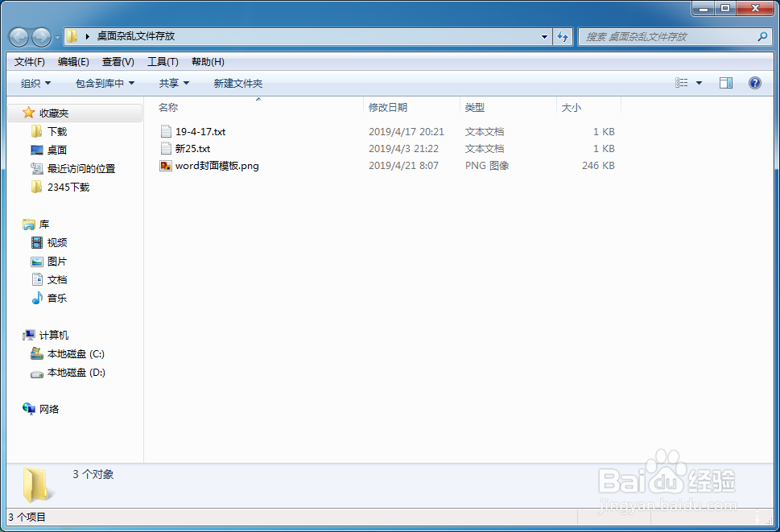Click the address path 桌面杂乱文件存放

[x=136, y=36]
